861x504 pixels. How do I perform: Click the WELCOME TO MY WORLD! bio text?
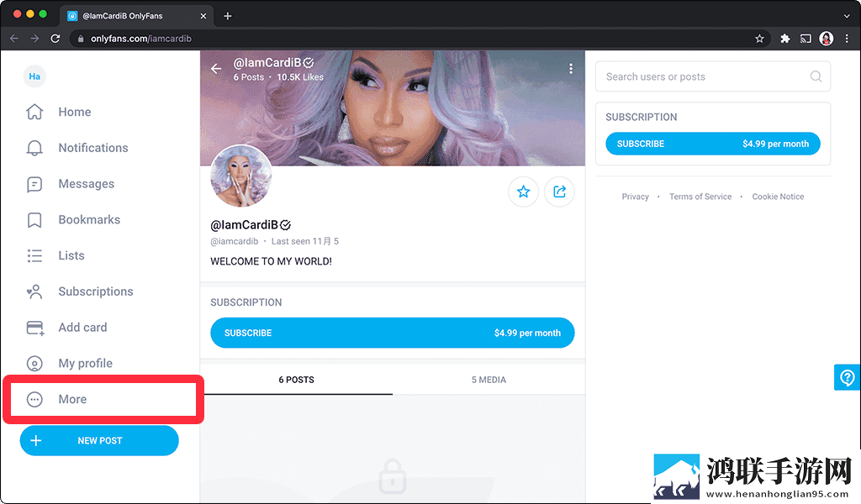point(272,261)
